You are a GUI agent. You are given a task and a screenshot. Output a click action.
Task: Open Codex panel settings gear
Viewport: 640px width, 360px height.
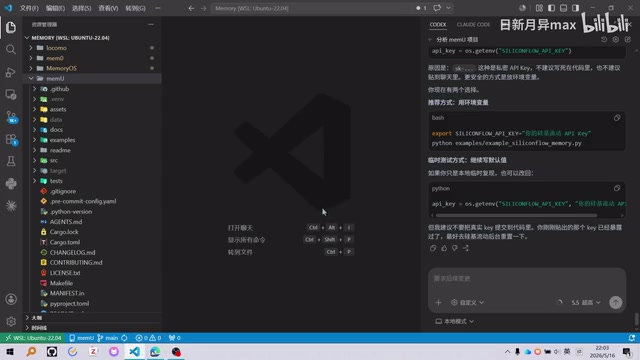(x=616, y=40)
